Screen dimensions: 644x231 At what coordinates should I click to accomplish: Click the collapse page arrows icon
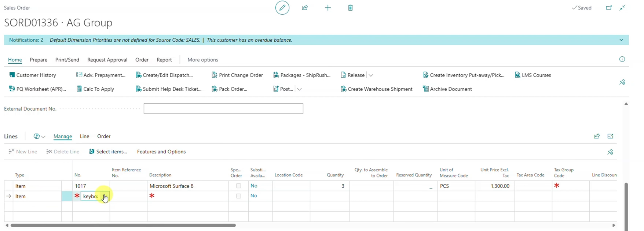(x=622, y=8)
